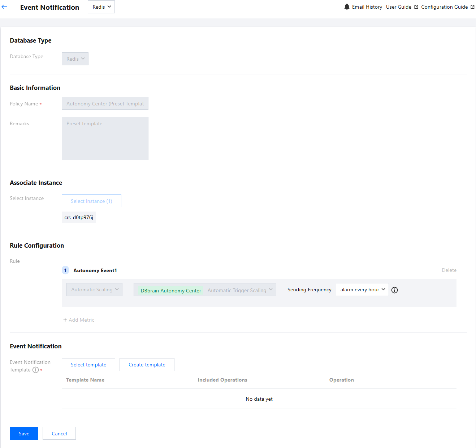Click the Email History bell icon
Image resolution: width=476 pixels, height=448 pixels.
pos(347,7)
